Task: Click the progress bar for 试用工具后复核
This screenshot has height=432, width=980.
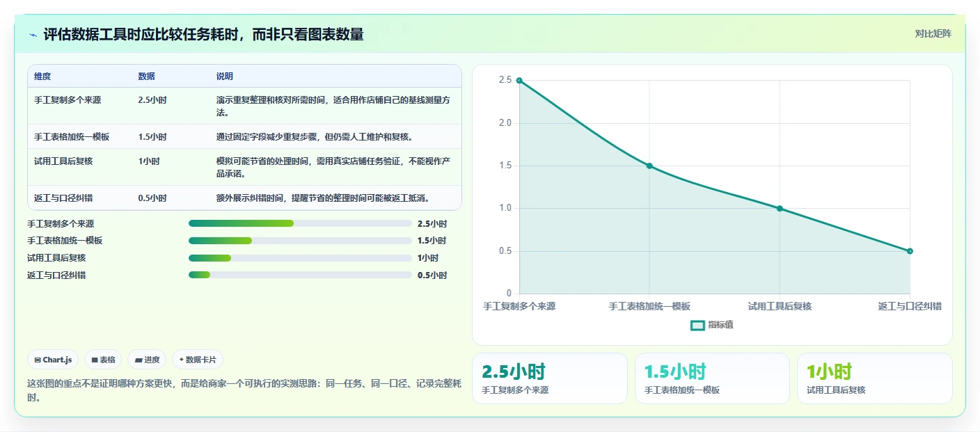Action: pos(300,258)
